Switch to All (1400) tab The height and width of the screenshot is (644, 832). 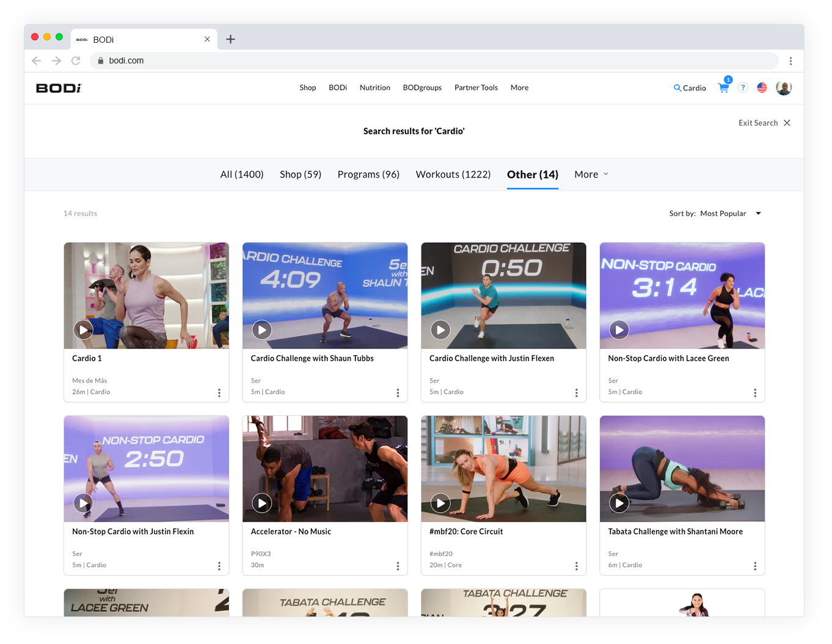(x=242, y=175)
